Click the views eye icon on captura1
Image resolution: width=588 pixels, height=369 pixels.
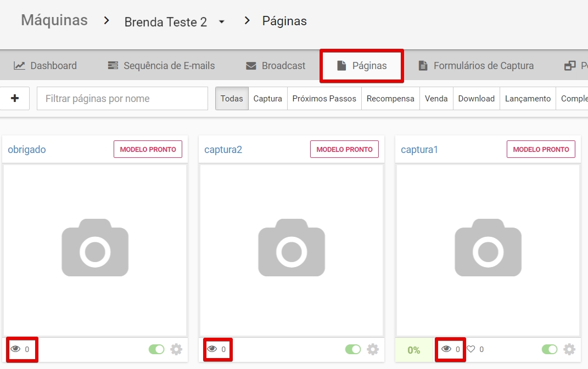[446, 349]
